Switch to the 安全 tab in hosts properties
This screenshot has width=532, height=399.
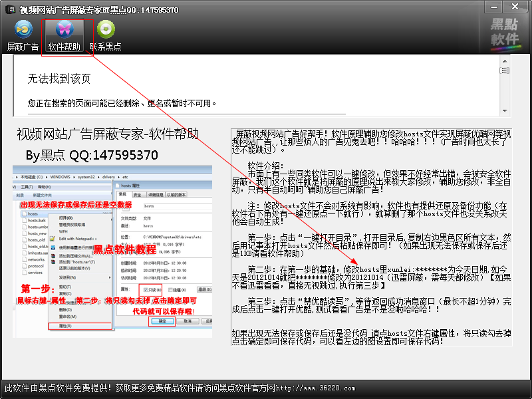coord(136,196)
